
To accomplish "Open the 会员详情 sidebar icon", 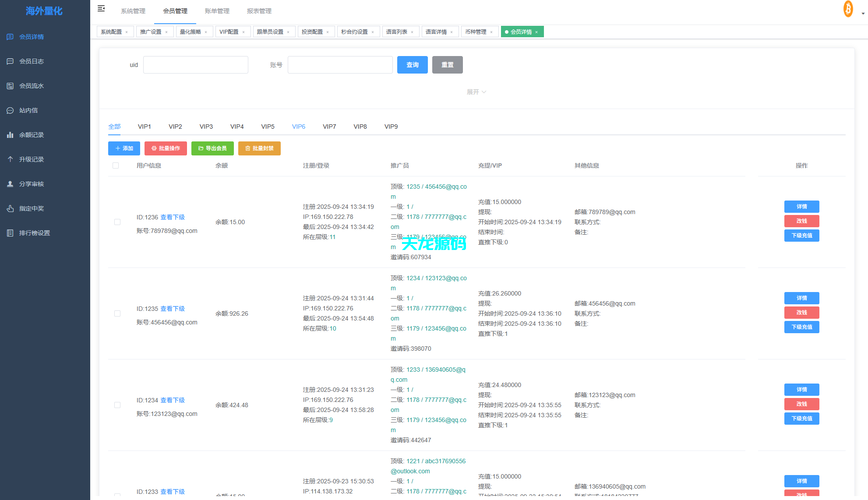I will 10,37.
